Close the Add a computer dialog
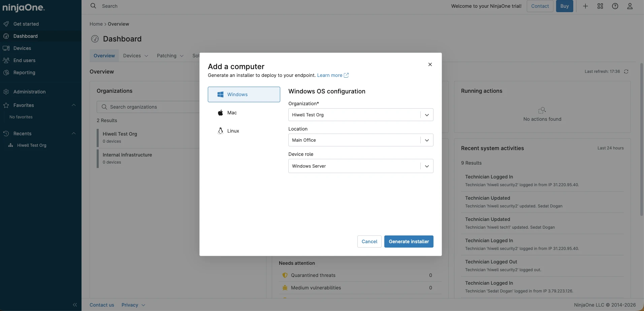The width and height of the screenshot is (644, 311). click(430, 64)
